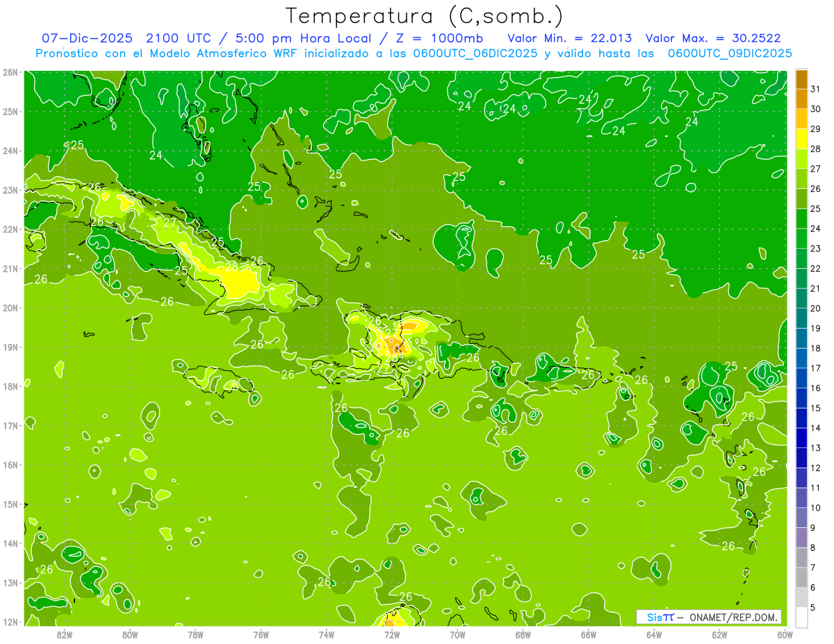Click the color scale swatch between 30 and 31
This screenshot has width=834, height=644.
pyautogui.click(x=801, y=99)
